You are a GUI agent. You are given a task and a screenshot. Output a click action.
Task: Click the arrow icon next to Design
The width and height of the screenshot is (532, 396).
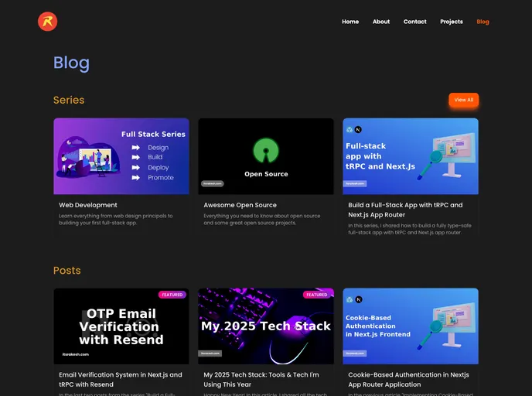click(x=136, y=147)
